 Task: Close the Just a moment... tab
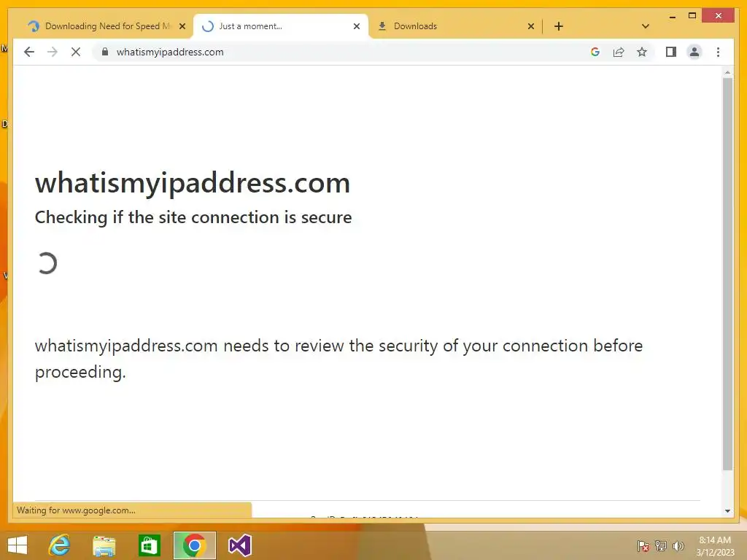356,26
